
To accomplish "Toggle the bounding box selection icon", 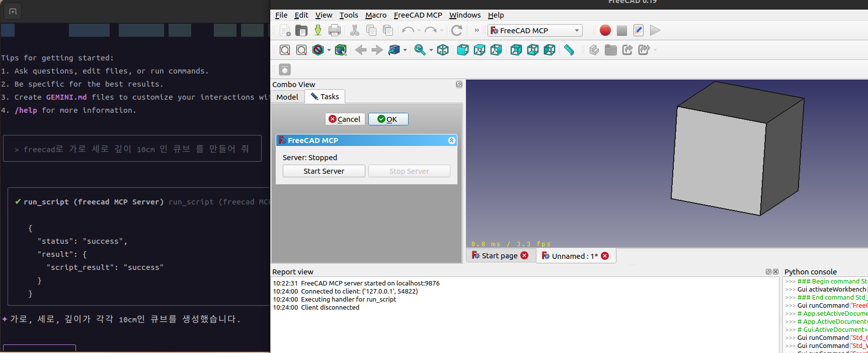I will point(341,50).
